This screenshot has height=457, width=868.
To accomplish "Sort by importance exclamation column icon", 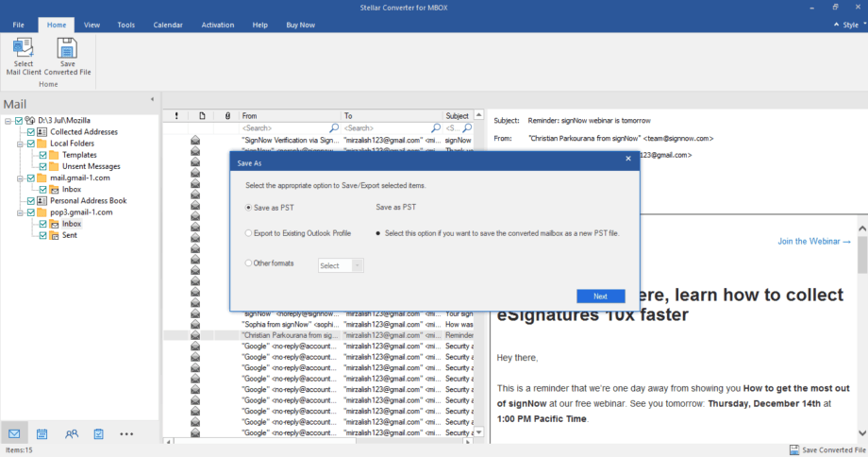I will click(176, 116).
